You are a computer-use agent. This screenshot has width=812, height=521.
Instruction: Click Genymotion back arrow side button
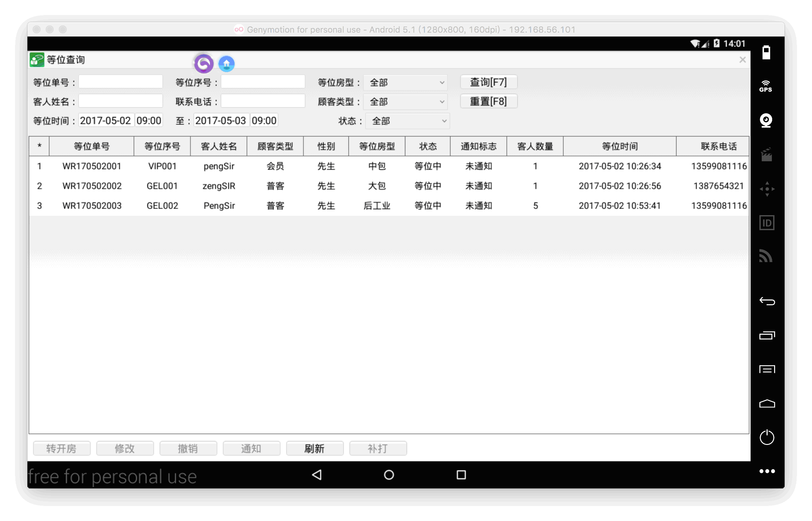767,301
